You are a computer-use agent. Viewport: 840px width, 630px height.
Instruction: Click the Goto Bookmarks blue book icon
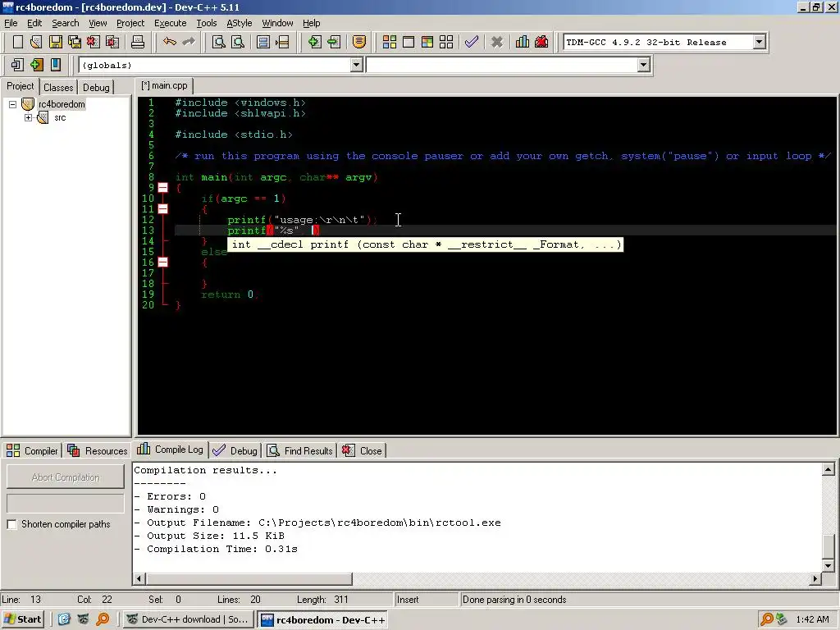tap(55, 65)
